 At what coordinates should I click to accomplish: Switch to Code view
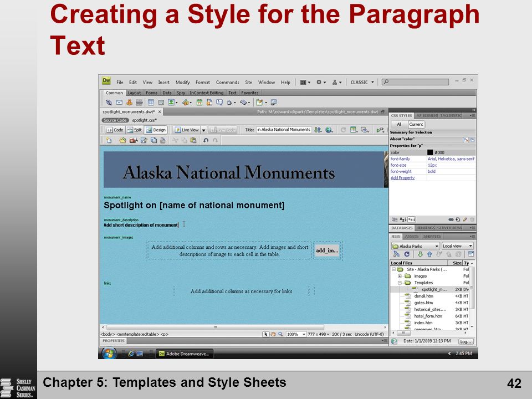click(115, 130)
